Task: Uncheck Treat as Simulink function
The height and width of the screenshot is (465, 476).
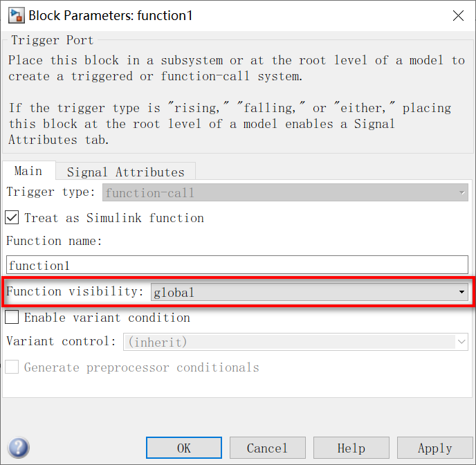Action: [12, 218]
